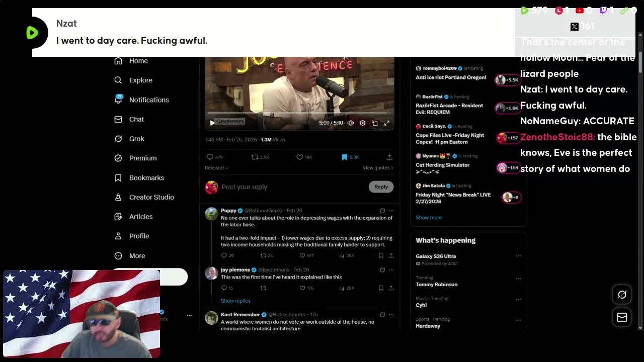Open the Grok sidebar item
The image size is (644, 362).
coord(129,139)
